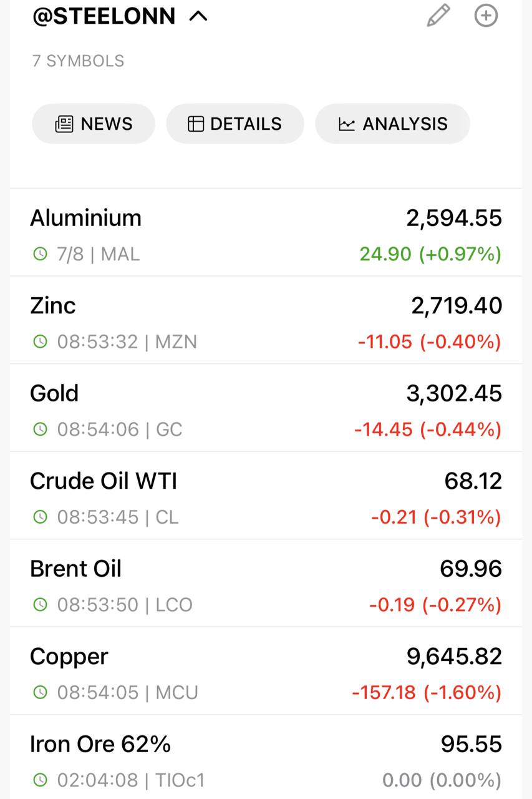Screen dimensions: 532x799
Task: Tap Copper change -157.18 value
Action: tap(382, 692)
